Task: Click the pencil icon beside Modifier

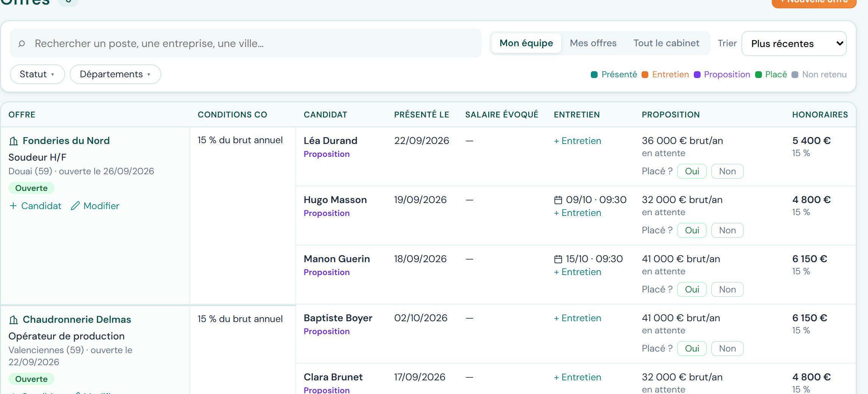Action: 75,206
